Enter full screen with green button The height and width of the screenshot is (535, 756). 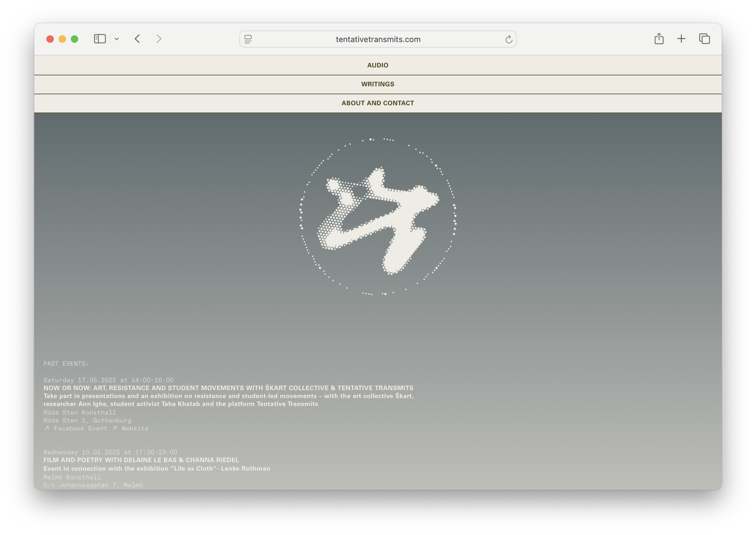[75, 39]
